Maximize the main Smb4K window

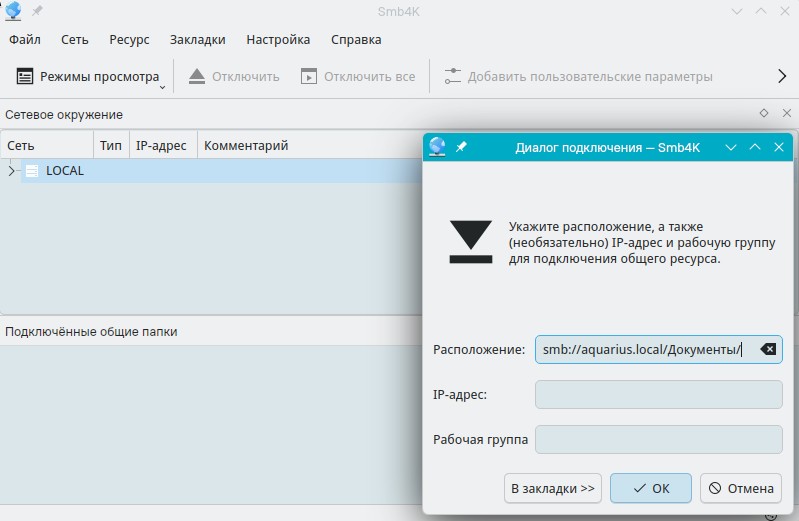[x=761, y=11]
